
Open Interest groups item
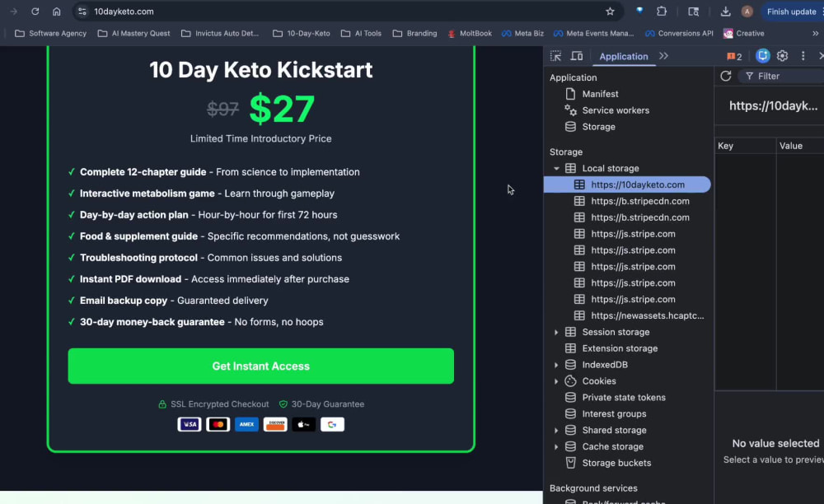pyautogui.click(x=614, y=413)
